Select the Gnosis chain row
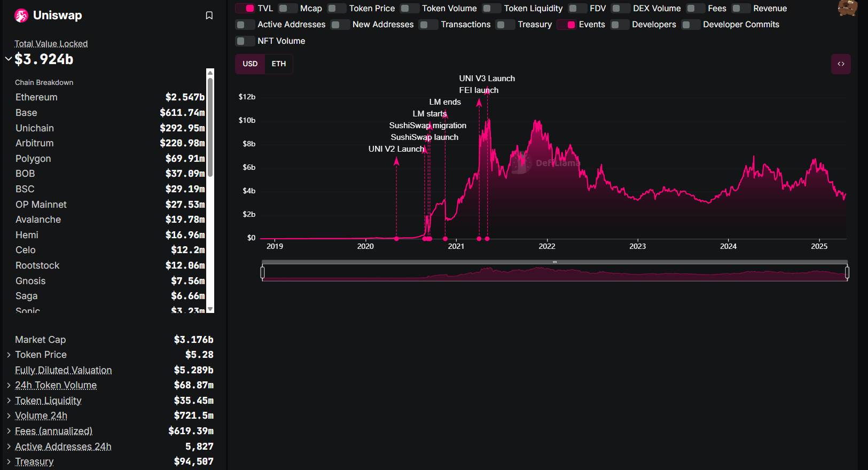Viewport: 868px width, 470px height. (x=110, y=281)
